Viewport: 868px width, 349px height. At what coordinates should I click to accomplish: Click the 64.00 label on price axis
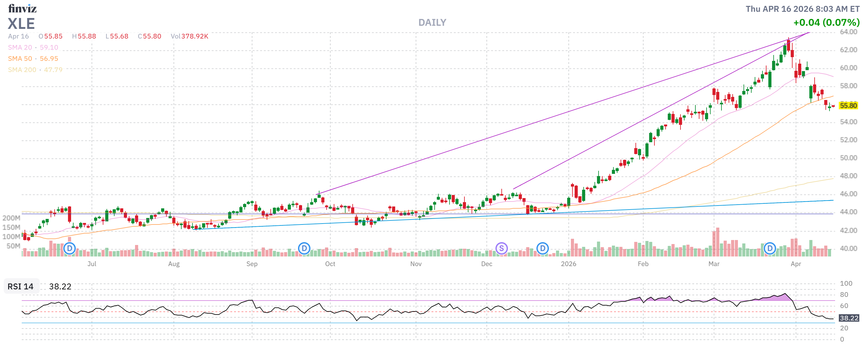pos(848,32)
